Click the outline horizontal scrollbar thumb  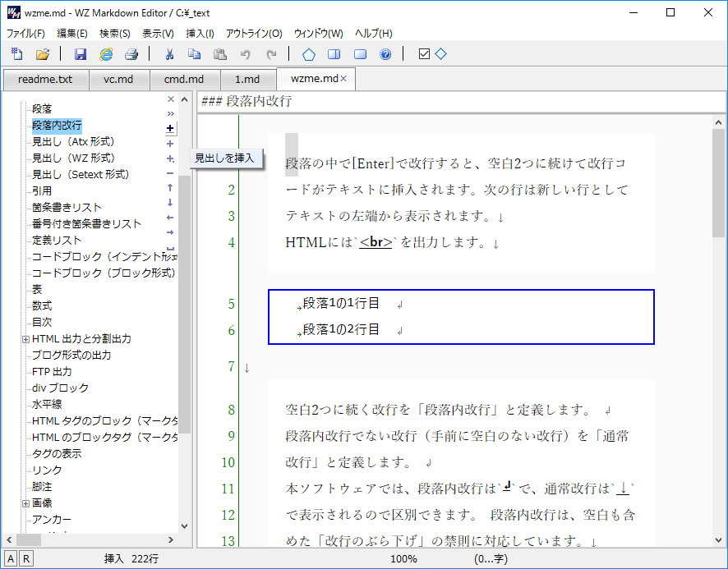click(29, 539)
